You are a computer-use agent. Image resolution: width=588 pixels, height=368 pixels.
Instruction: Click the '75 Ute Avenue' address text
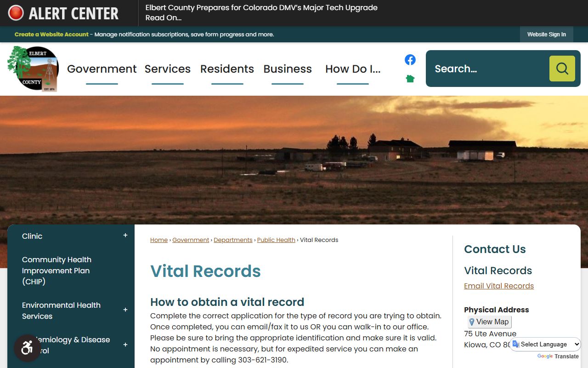[x=490, y=333]
